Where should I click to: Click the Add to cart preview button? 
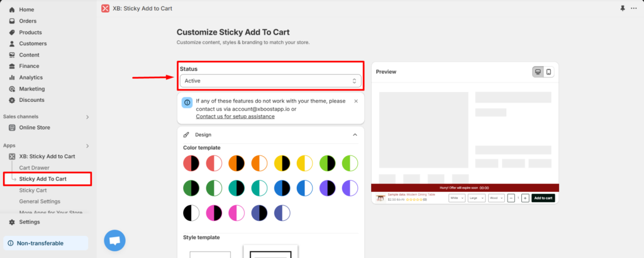click(543, 198)
